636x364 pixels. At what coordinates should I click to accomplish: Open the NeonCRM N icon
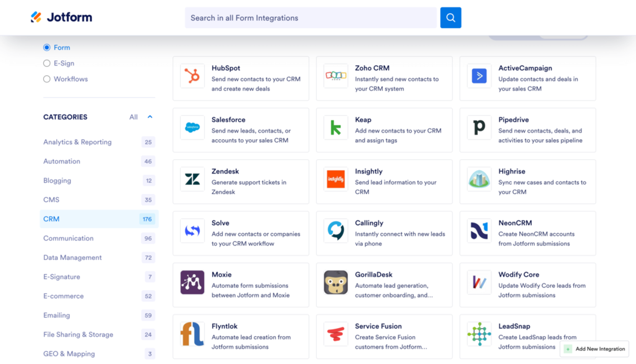pos(479,230)
